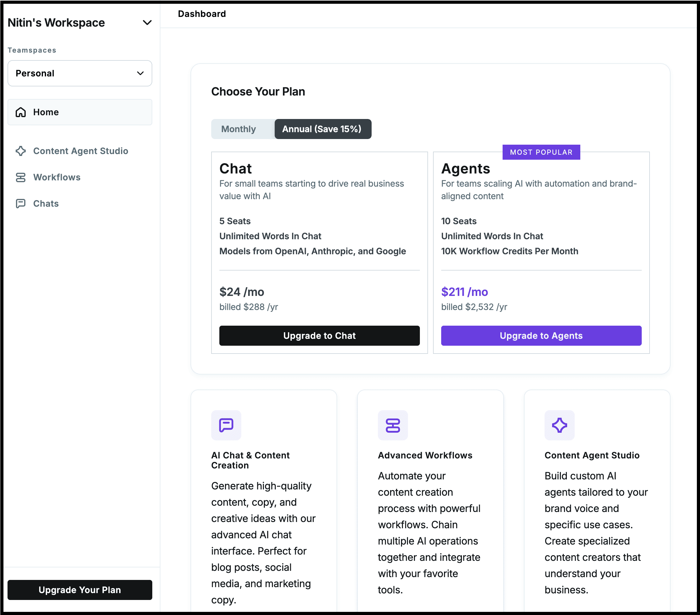
Task: Click Upgrade to Agents button
Action: [541, 335]
